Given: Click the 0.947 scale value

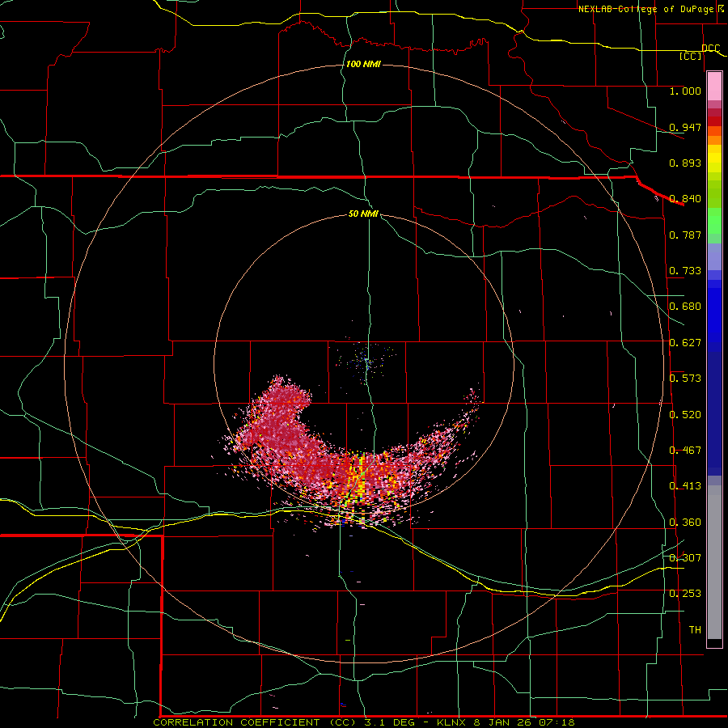Looking at the screenshot, I should click(685, 127).
